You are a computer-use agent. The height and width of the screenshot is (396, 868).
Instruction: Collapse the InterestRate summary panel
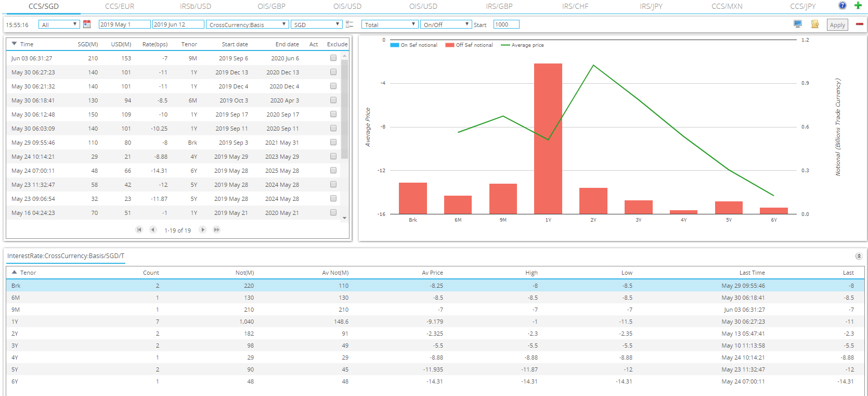coord(859,256)
